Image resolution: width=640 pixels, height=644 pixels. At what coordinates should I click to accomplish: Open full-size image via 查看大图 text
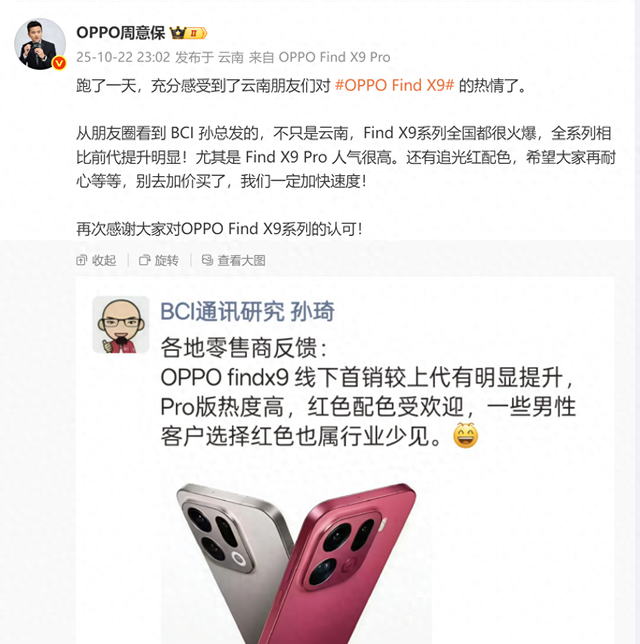[x=241, y=260]
